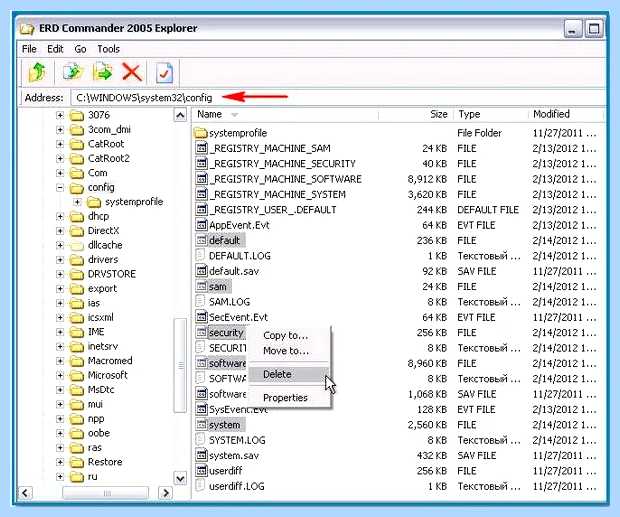Click the systemprofile folder icon in file list

coord(201,133)
